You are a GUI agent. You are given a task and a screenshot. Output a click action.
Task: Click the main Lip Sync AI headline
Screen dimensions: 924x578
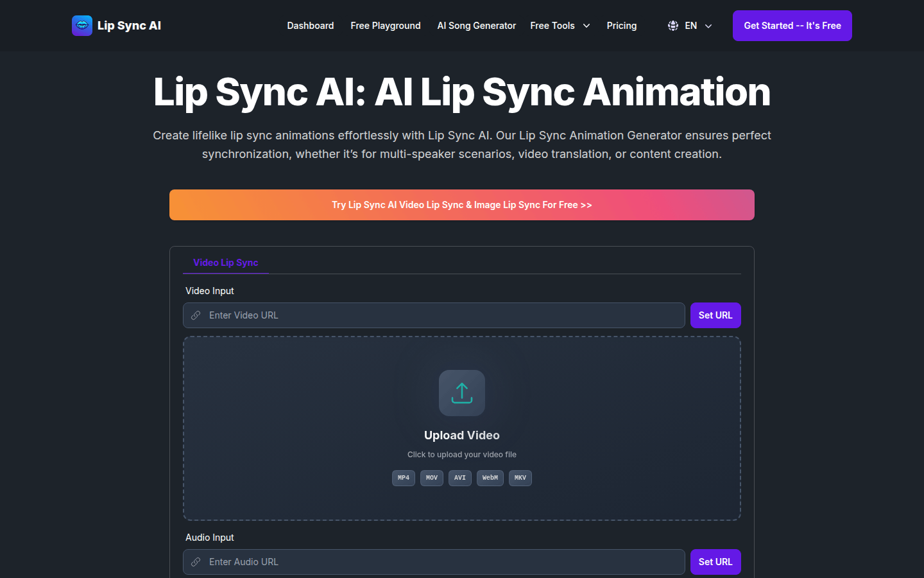pyautogui.click(x=462, y=92)
